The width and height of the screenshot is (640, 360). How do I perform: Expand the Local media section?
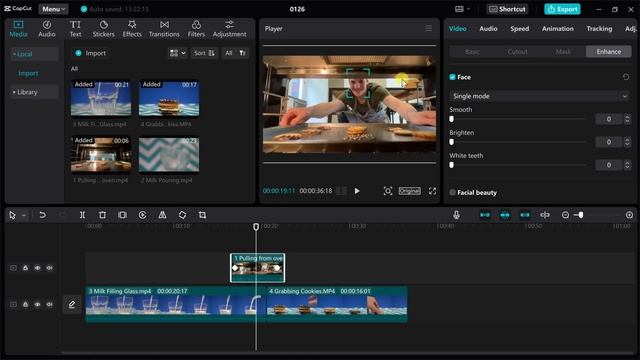tap(34, 54)
